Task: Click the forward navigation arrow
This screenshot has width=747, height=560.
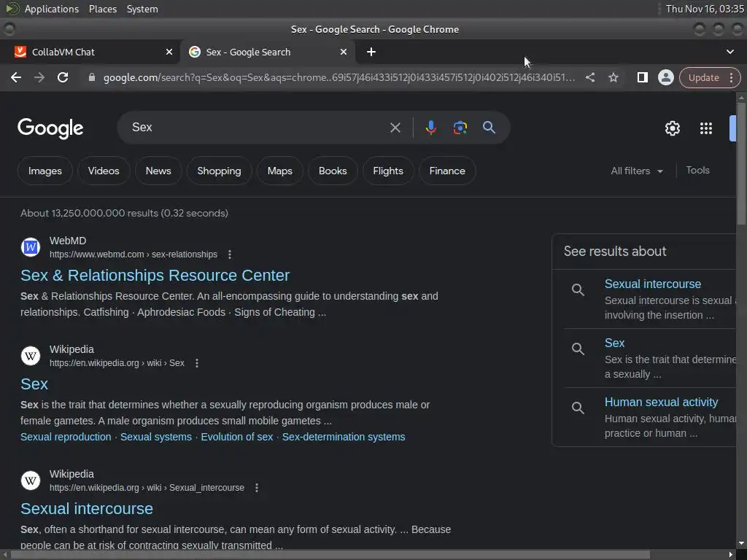Action: click(39, 77)
